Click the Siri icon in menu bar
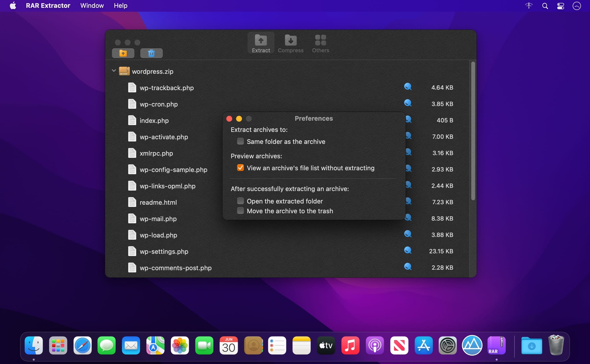The width and height of the screenshot is (590, 364). coord(577,6)
